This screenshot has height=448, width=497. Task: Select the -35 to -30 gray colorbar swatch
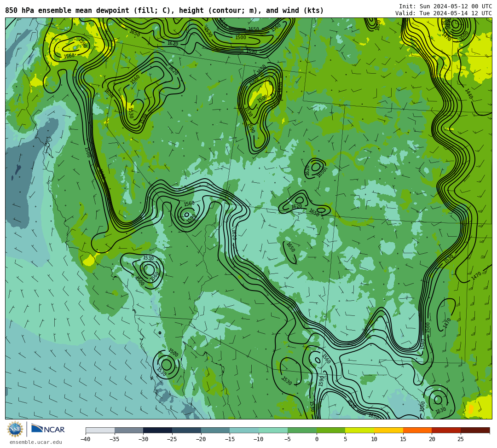pos(129,430)
